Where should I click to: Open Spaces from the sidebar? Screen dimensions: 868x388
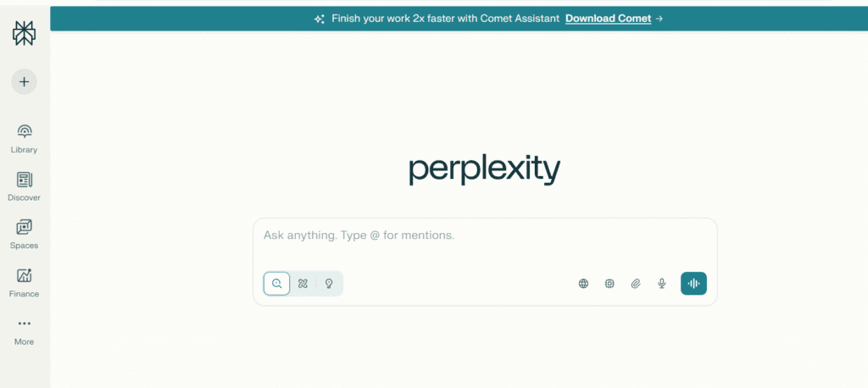pos(24,234)
